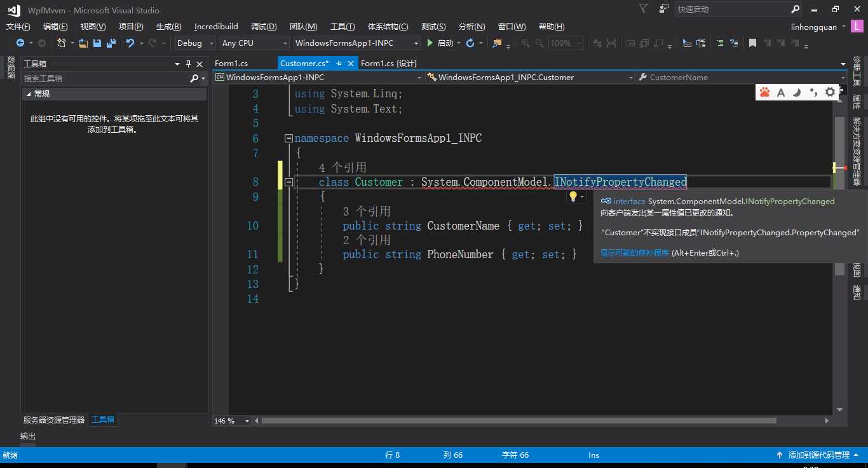
Task: Start debugging with the green play button
Action: 430,43
